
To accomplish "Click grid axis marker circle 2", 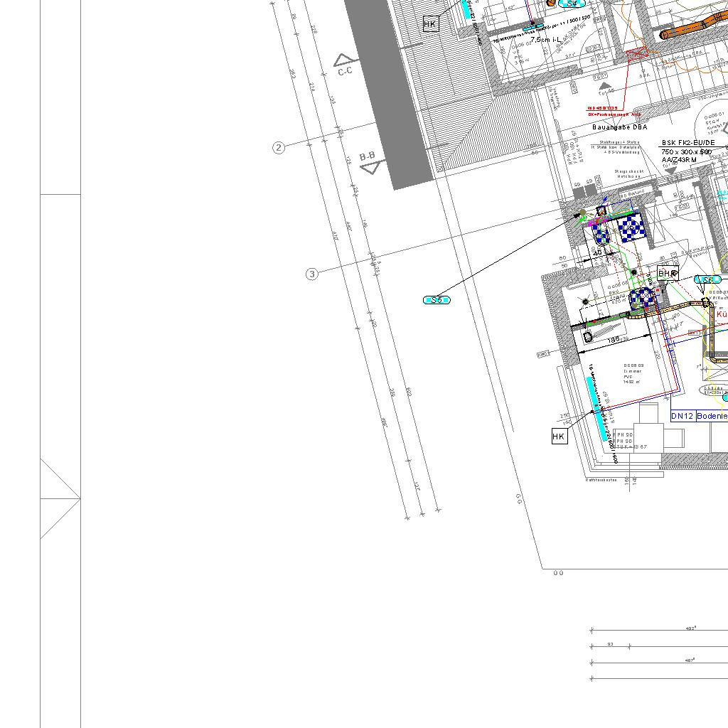I will click(x=279, y=148).
